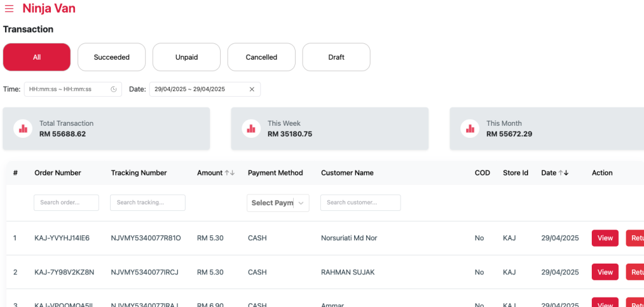Click the RM 55688.62 total value

coord(63,134)
